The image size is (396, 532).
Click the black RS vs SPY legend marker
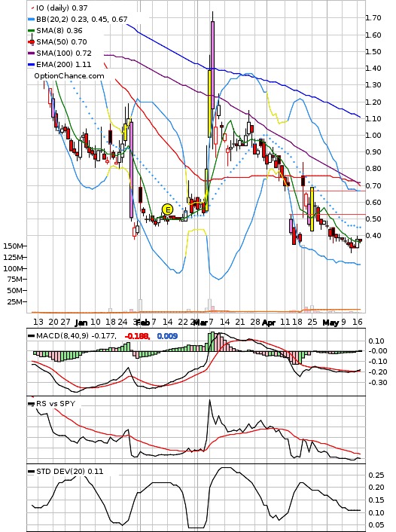(31, 404)
